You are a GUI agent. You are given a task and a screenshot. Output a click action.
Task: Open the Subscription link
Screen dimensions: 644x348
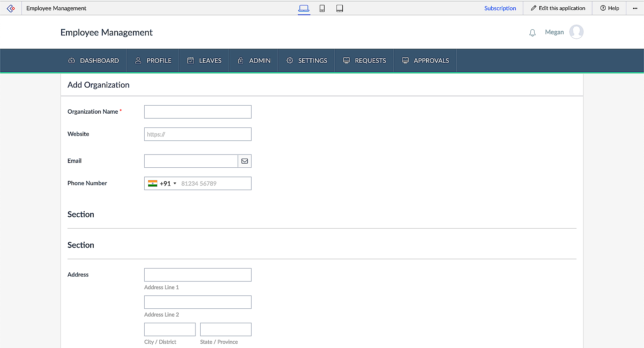500,8
